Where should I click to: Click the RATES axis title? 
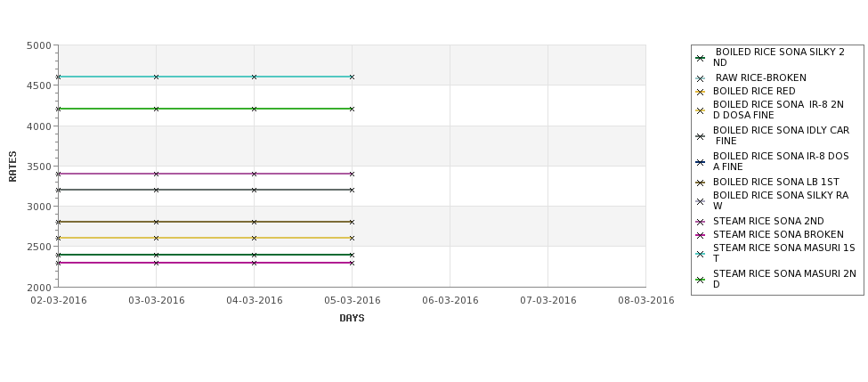(12, 167)
